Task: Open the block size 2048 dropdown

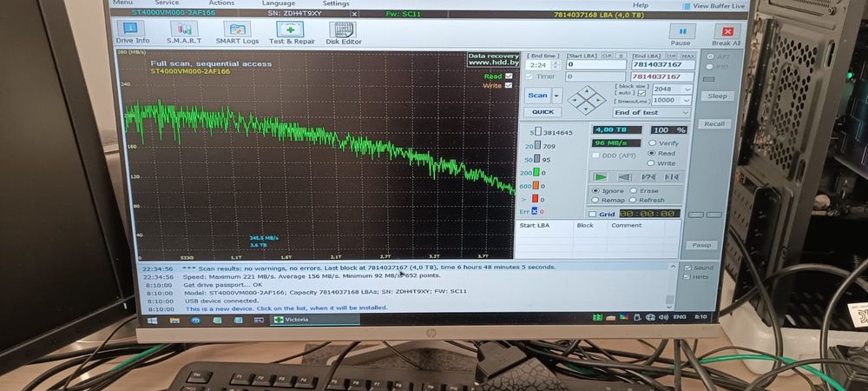Action: [x=688, y=89]
